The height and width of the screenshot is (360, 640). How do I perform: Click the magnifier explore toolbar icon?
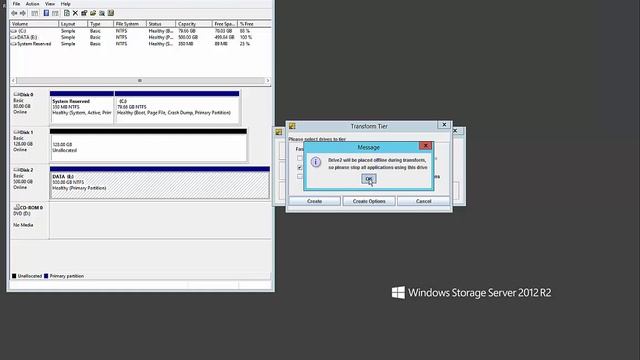coord(102,13)
